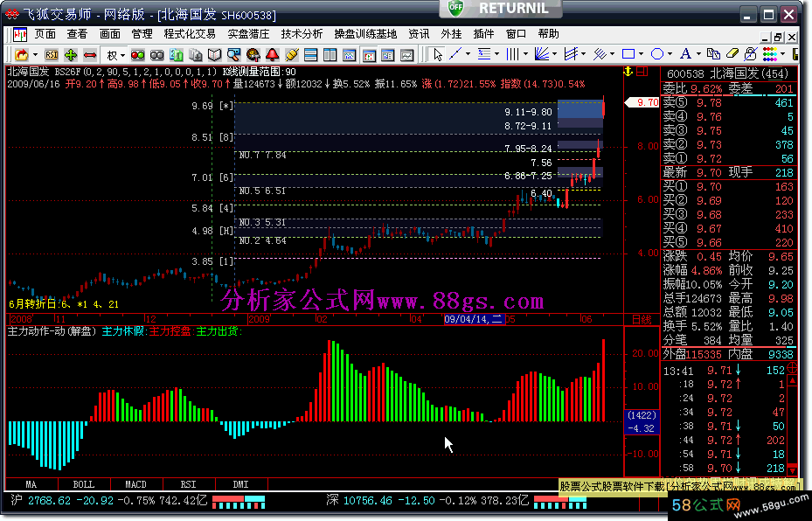Open the 页面 menu
The height and width of the screenshot is (521, 812).
point(45,34)
